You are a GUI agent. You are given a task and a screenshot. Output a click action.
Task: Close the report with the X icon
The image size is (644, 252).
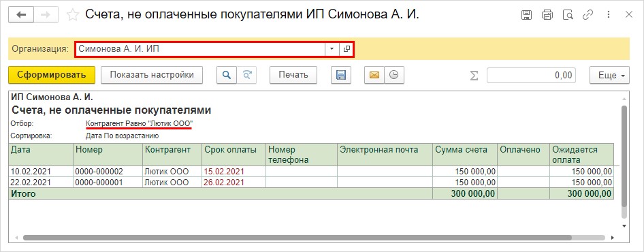[x=629, y=15]
